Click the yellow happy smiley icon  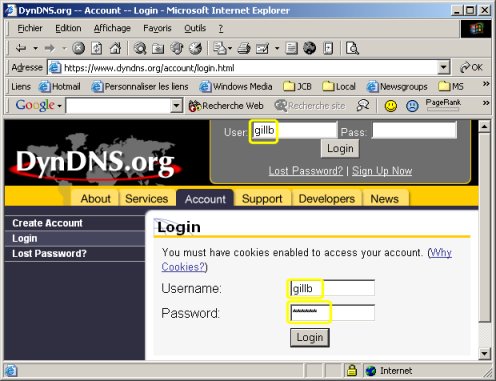(x=391, y=106)
